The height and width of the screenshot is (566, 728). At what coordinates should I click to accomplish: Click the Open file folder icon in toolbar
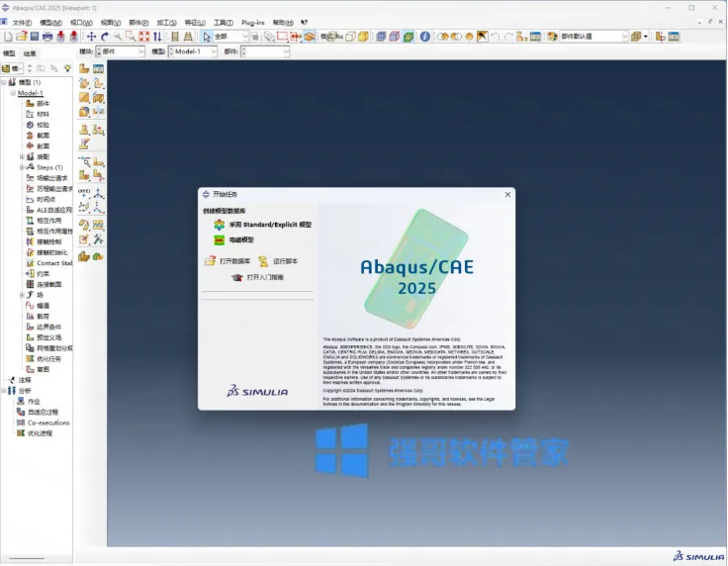coord(21,37)
